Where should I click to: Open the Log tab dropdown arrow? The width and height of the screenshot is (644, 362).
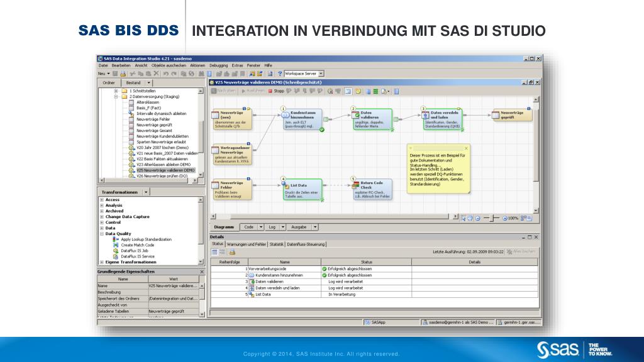282,227
